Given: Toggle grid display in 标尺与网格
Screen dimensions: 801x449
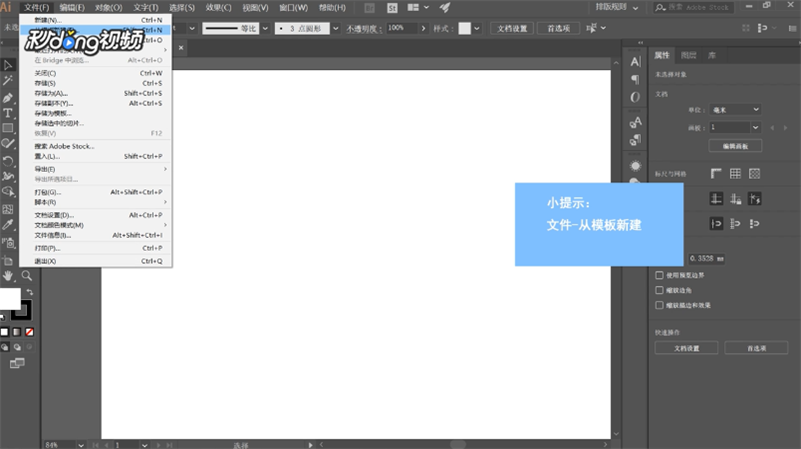Looking at the screenshot, I should point(735,174).
